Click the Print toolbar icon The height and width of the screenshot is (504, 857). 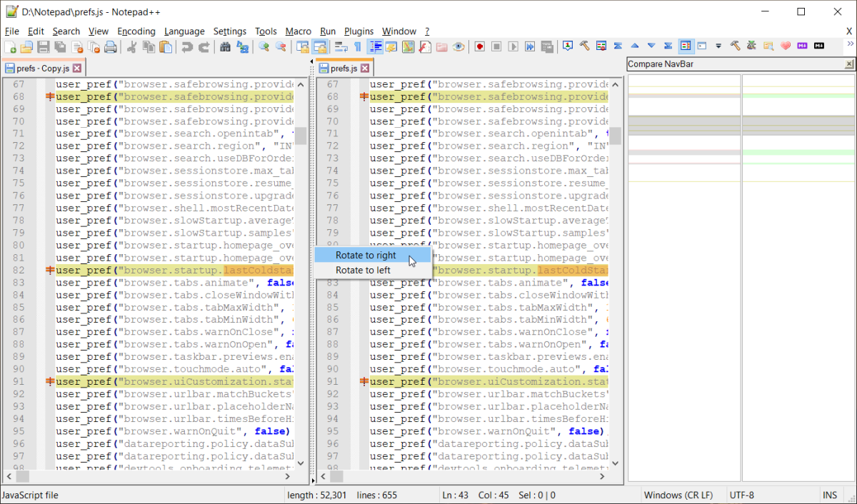click(111, 47)
